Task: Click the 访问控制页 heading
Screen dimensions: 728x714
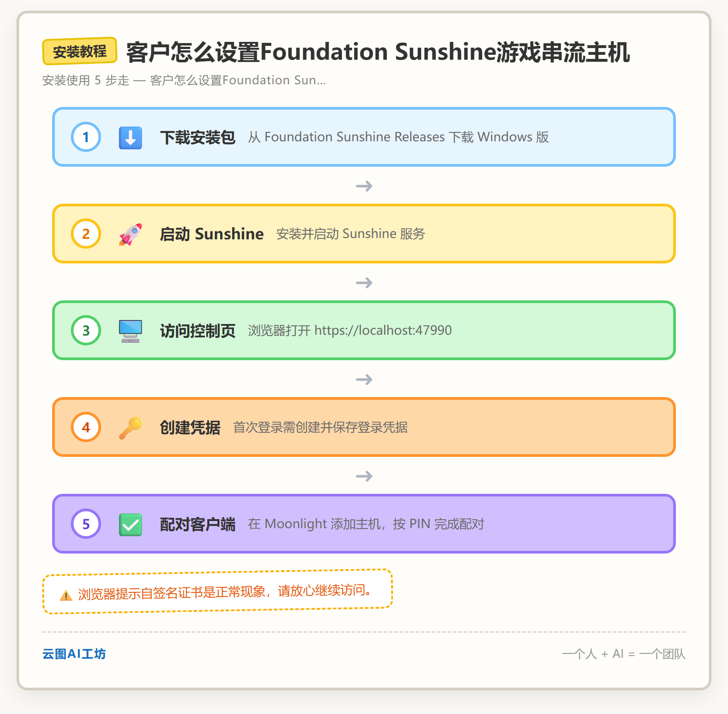Action: pos(198,331)
